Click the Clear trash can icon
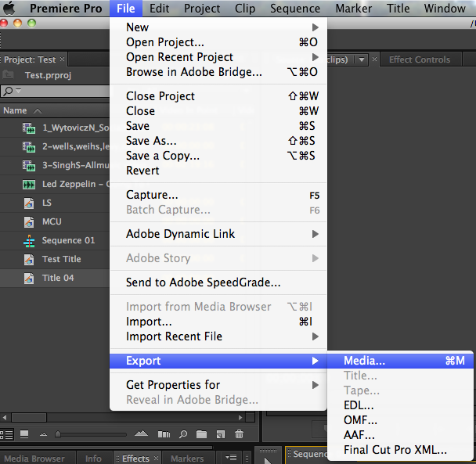476x464 pixels. pyautogui.click(x=240, y=434)
